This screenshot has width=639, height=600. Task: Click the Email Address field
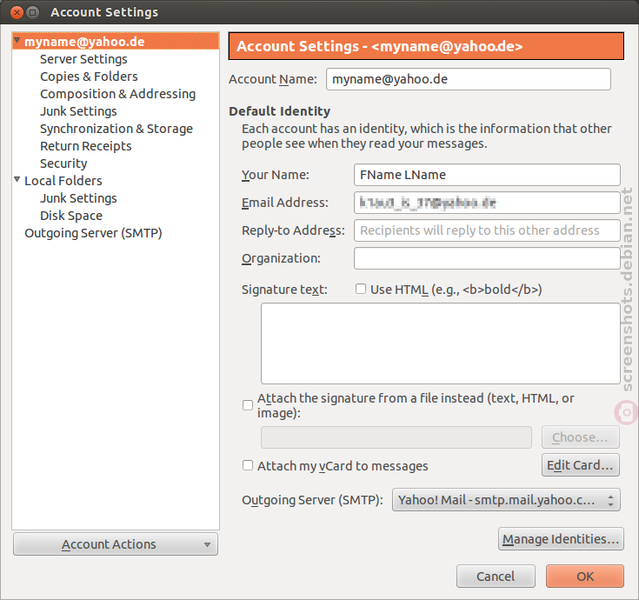pos(487,203)
